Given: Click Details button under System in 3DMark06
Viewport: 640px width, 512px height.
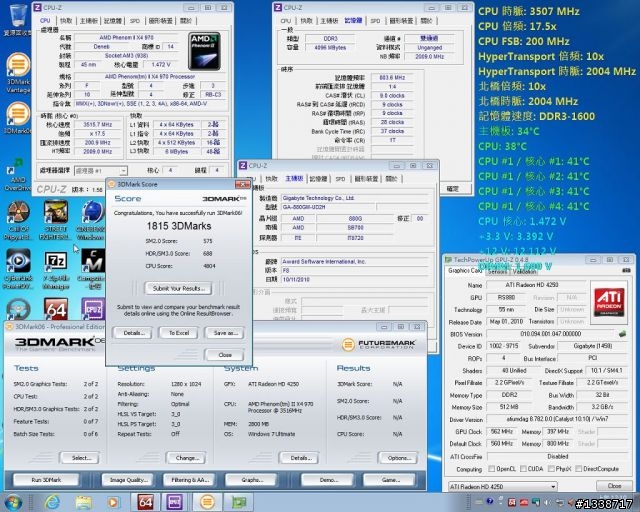Looking at the screenshot, I should [x=300, y=458].
